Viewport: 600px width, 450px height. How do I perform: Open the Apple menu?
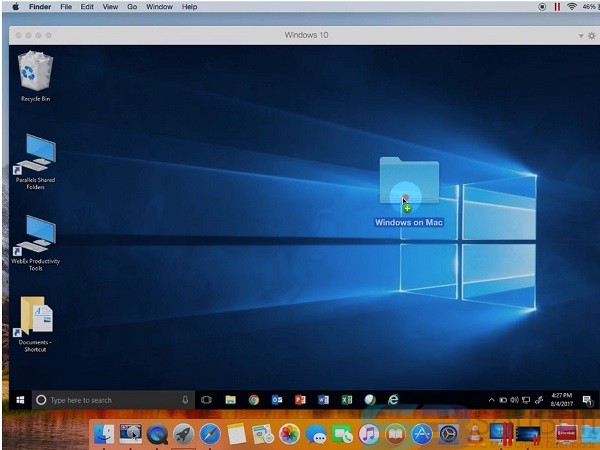point(15,7)
